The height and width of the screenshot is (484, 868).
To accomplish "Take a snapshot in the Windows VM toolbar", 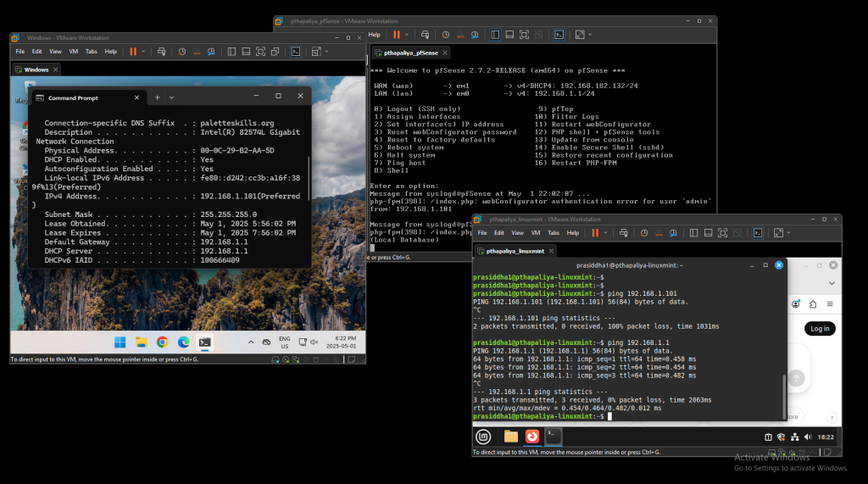I will point(182,52).
